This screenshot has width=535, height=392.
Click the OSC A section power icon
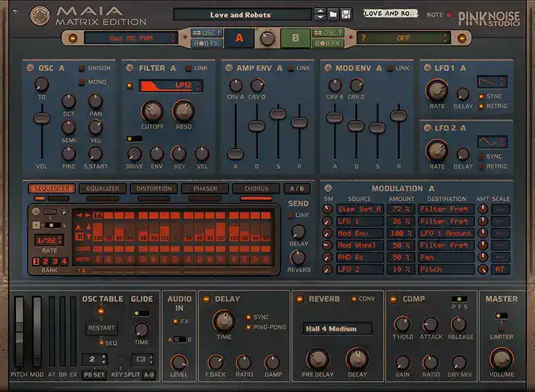(30, 68)
